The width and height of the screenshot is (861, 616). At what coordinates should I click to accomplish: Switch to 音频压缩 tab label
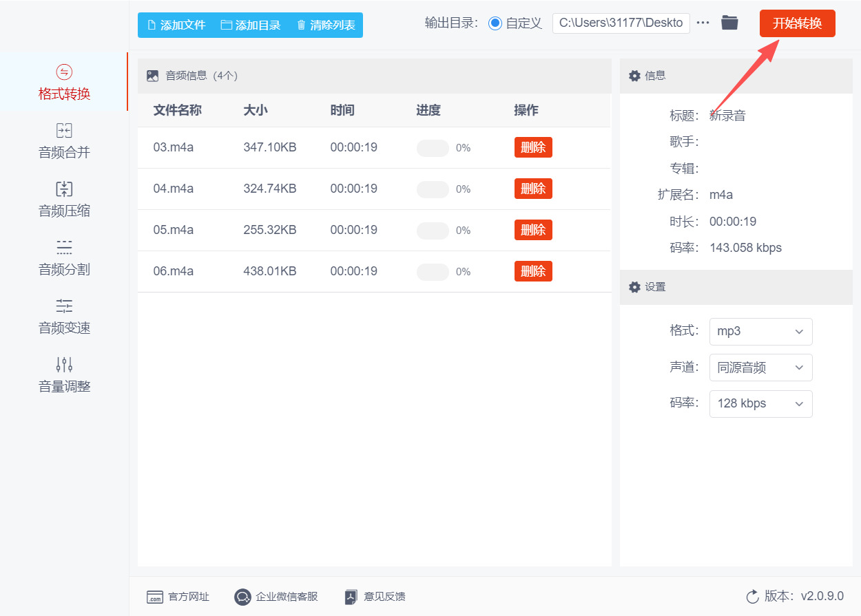(64, 211)
